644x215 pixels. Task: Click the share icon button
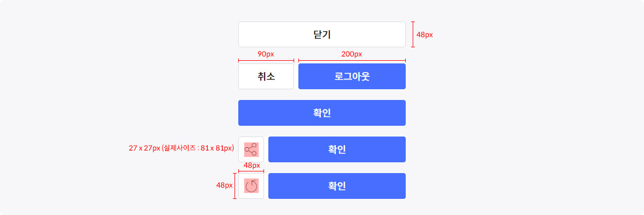pyautogui.click(x=251, y=149)
